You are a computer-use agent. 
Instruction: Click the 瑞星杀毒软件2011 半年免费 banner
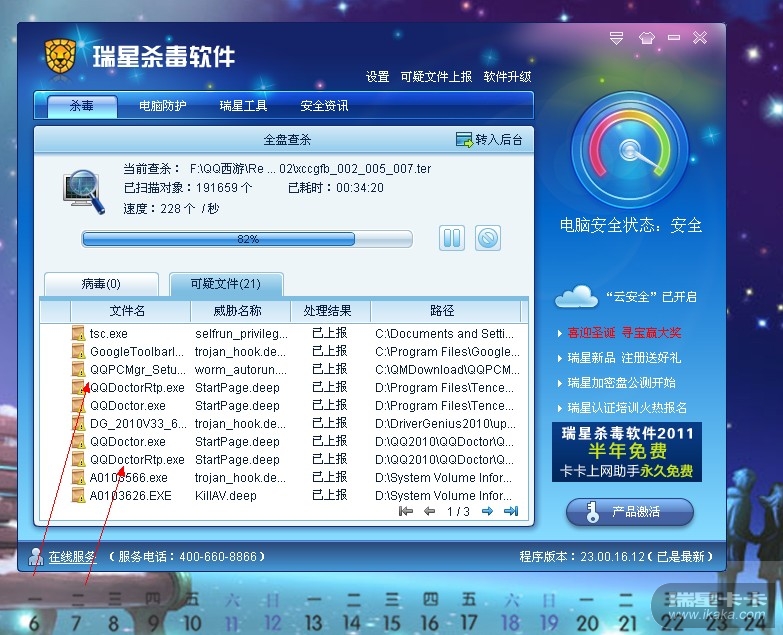627,452
